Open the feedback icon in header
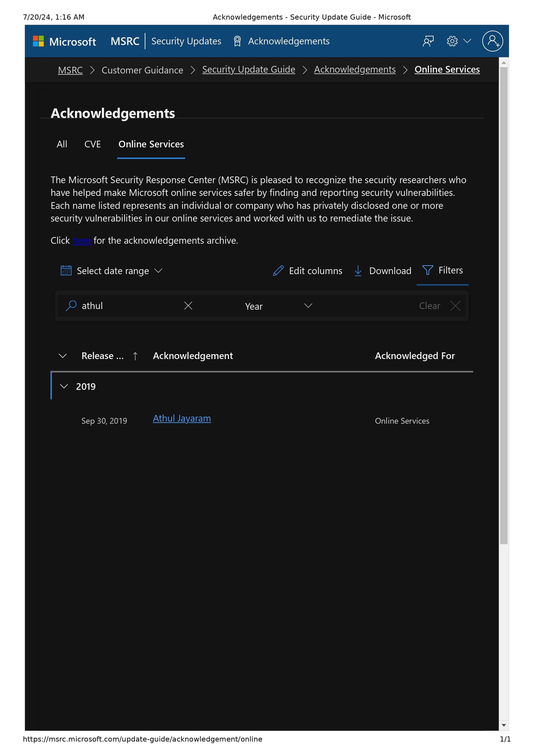Viewport: 534px width, 756px height. tap(428, 41)
